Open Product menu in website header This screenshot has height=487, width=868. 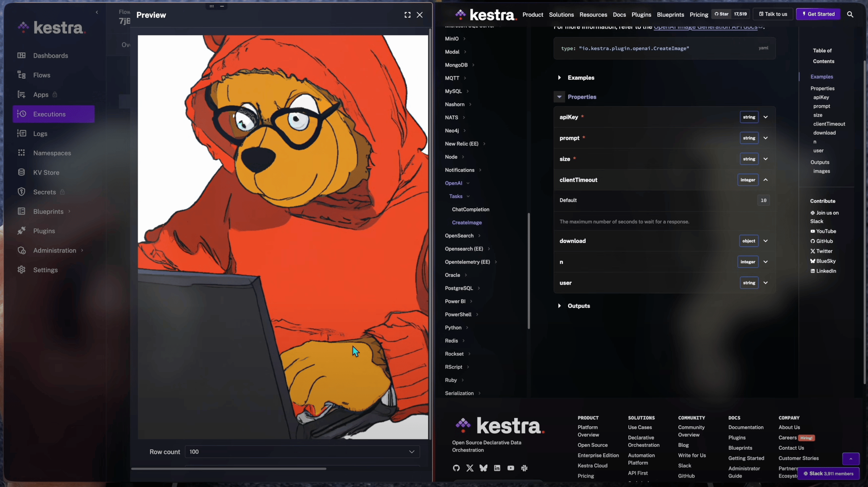pos(533,15)
